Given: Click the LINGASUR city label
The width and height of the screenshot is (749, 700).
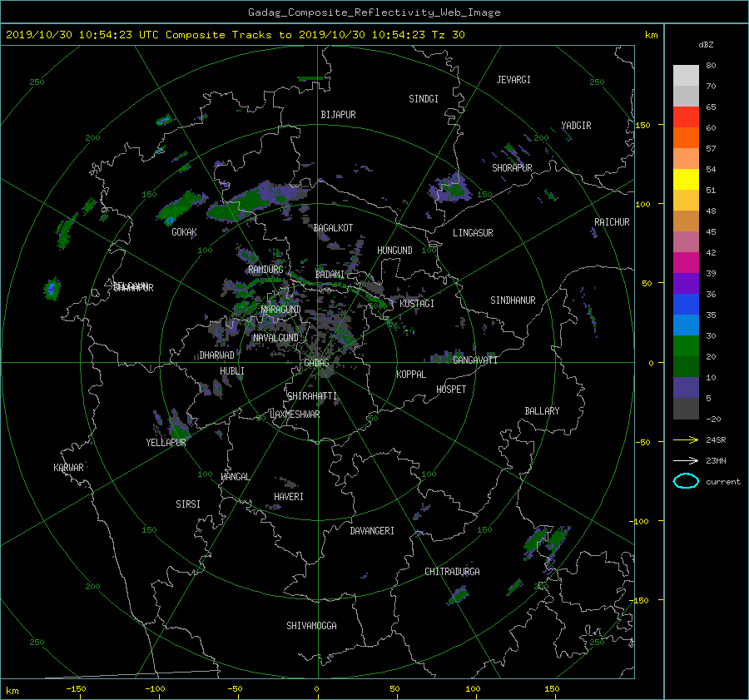Looking at the screenshot, I should point(473,233).
